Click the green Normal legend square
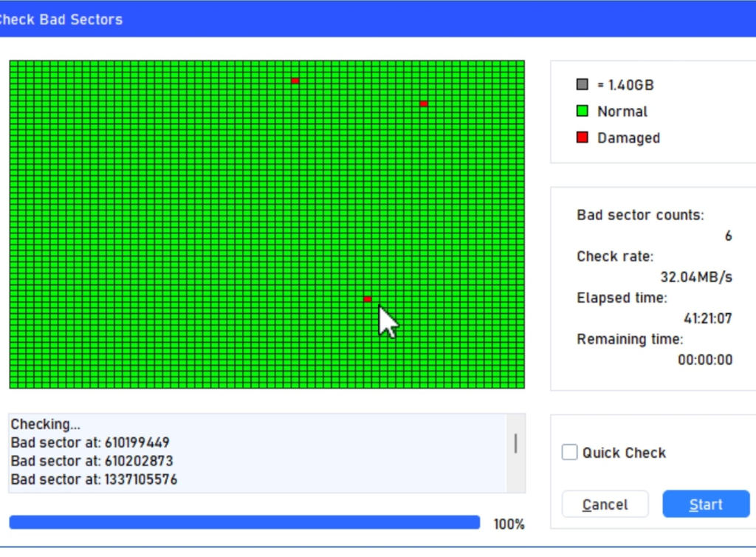 [x=582, y=112]
